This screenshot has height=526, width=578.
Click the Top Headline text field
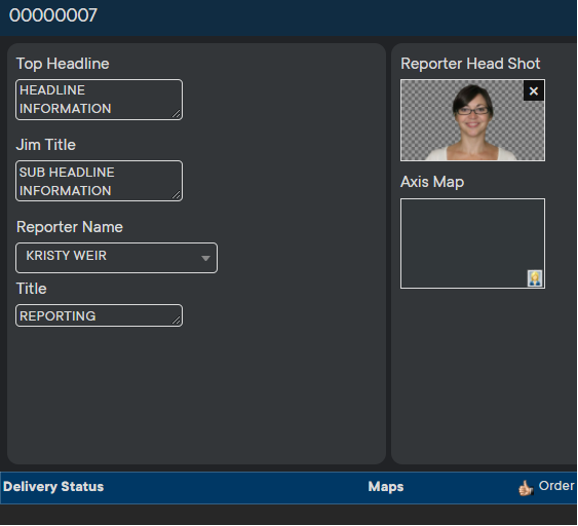pyautogui.click(x=99, y=100)
